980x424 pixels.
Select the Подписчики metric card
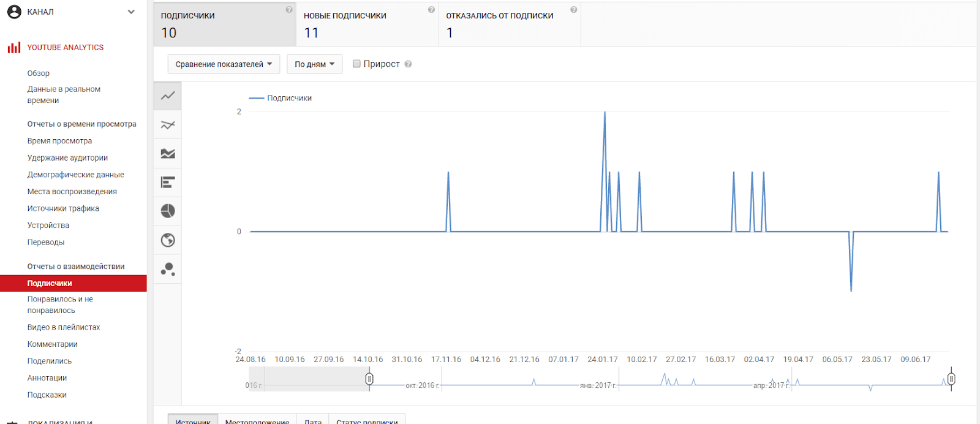point(225,25)
